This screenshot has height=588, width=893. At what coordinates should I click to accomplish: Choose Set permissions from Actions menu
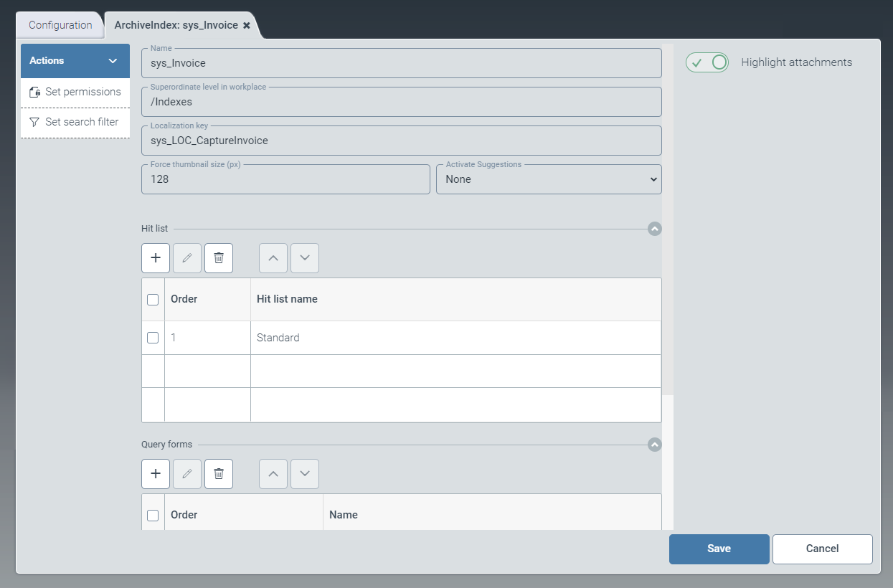pyautogui.click(x=75, y=92)
